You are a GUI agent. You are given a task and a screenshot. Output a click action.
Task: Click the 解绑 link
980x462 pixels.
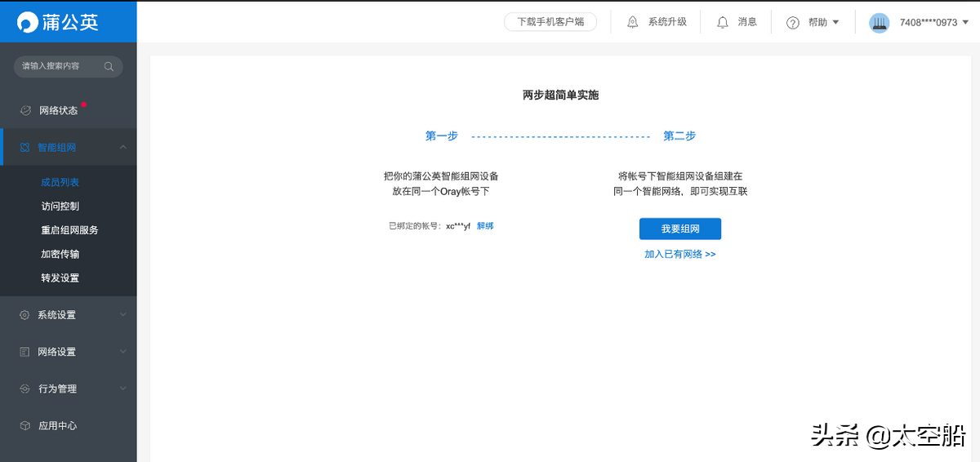(485, 226)
